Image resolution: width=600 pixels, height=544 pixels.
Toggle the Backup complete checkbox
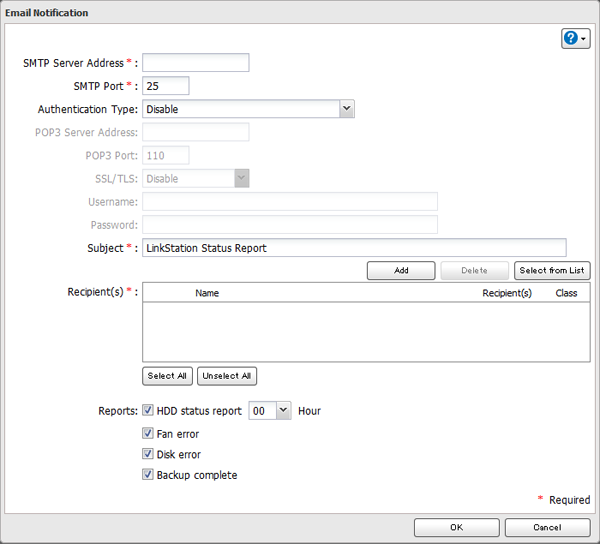(148, 474)
